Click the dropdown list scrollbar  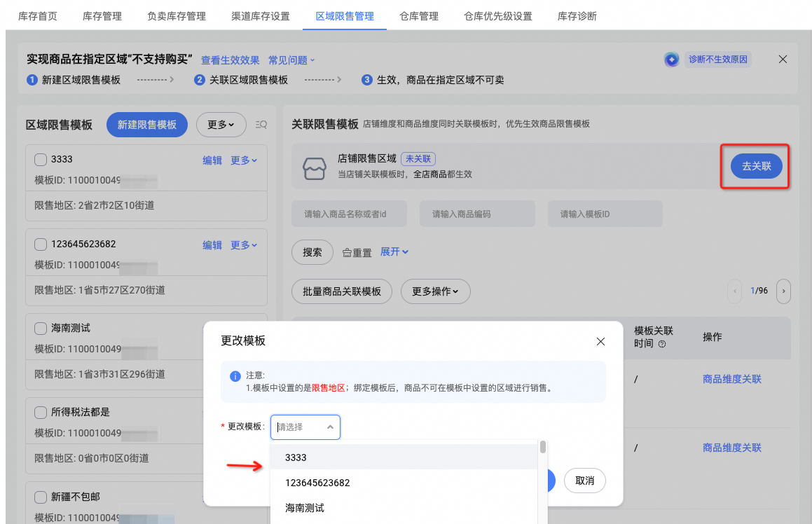[543, 447]
